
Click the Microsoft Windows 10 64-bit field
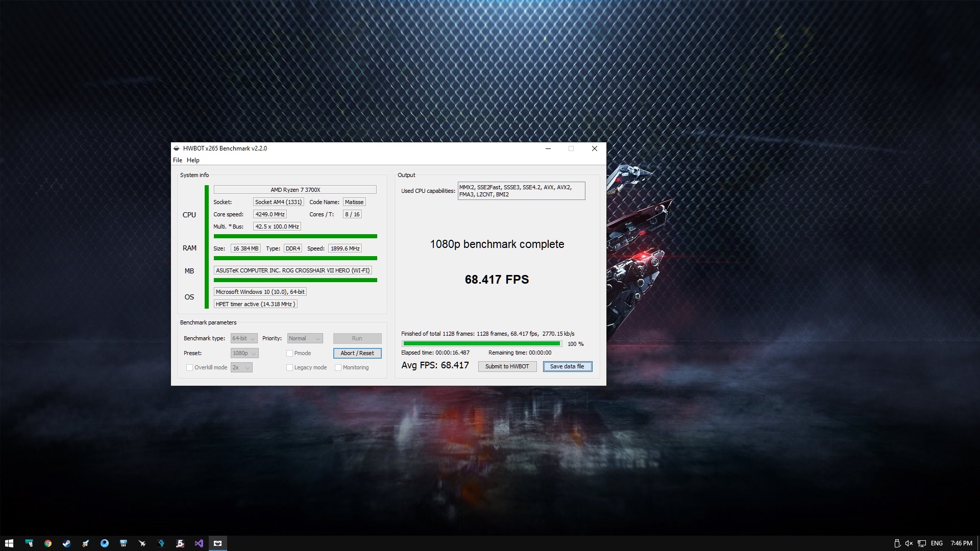[x=260, y=292]
